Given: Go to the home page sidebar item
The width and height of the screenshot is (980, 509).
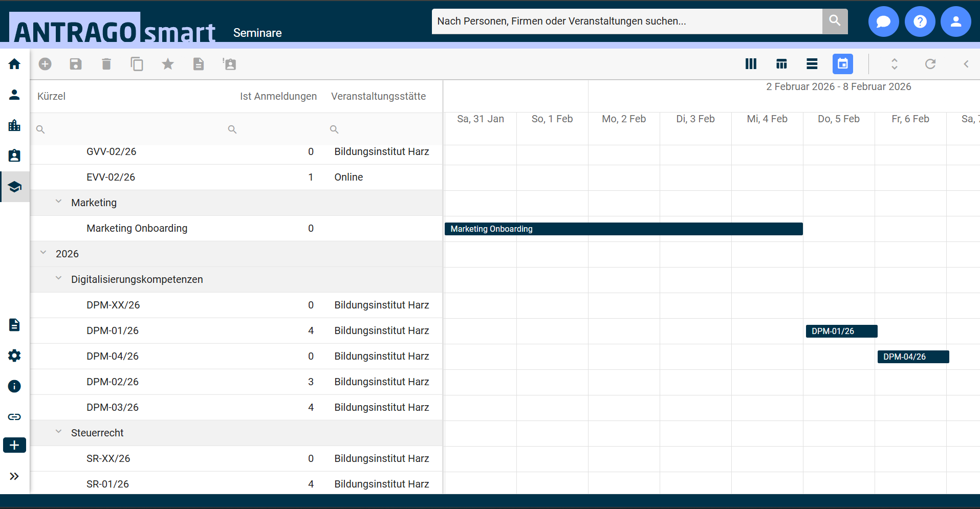Looking at the screenshot, I should point(14,64).
